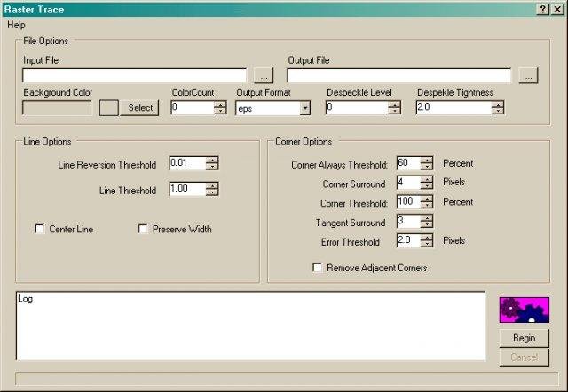Viewport: 568px width, 392px height.
Task: Click the Corner Surround number field
Action: [x=408, y=183]
